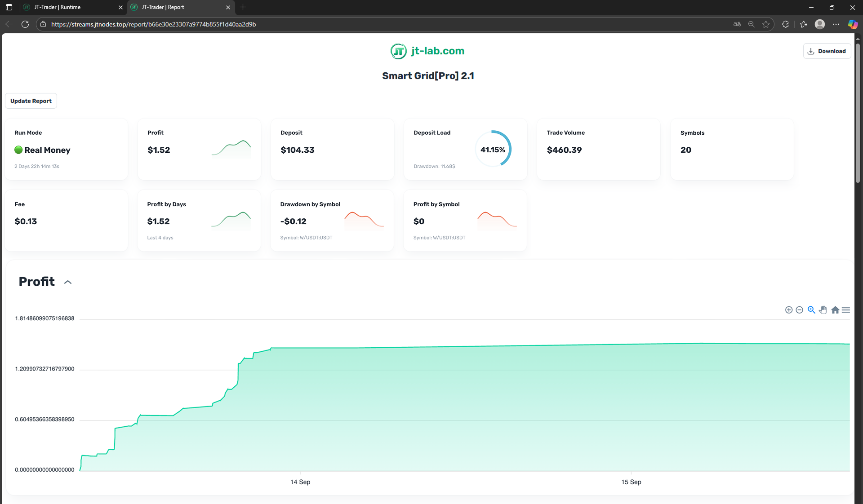This screenshot has width=863, height=504.
Task: Open the Copilot sidebar icon
Action: point(853,24)
